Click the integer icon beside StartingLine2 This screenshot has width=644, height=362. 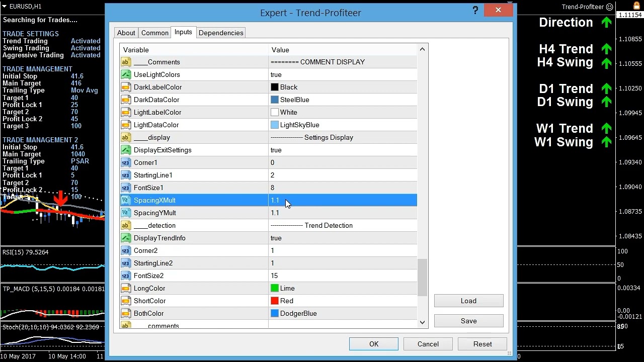125,263
